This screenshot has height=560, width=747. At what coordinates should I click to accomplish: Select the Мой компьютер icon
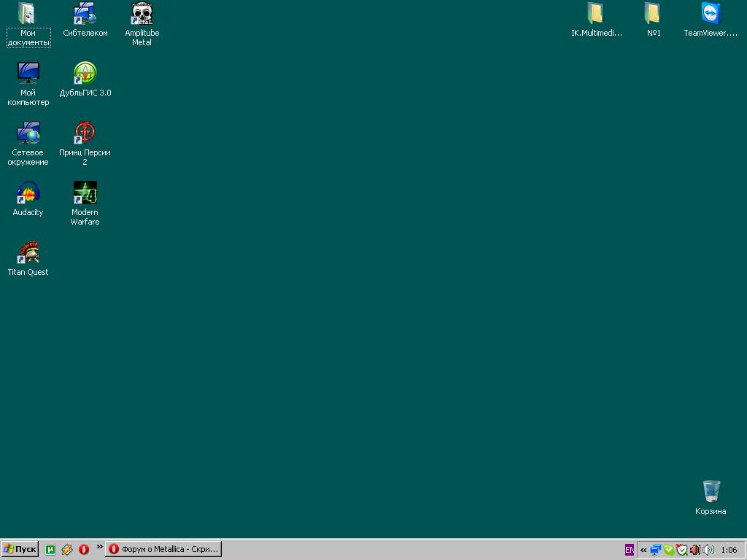pos(28,74)
